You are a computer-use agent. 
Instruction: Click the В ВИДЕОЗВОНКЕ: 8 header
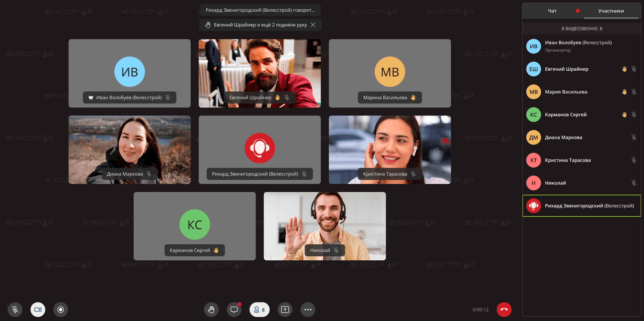pyautogui.click(x=582, y=28)
